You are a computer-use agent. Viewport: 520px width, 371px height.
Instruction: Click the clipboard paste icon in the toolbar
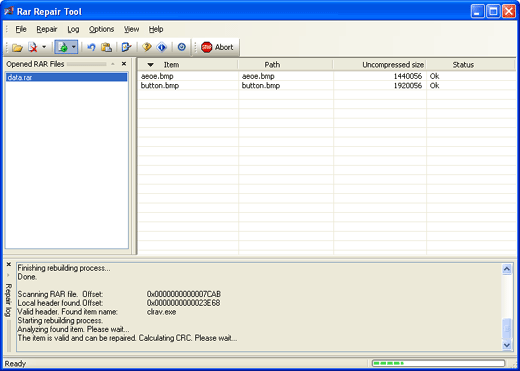coord(106,47)
